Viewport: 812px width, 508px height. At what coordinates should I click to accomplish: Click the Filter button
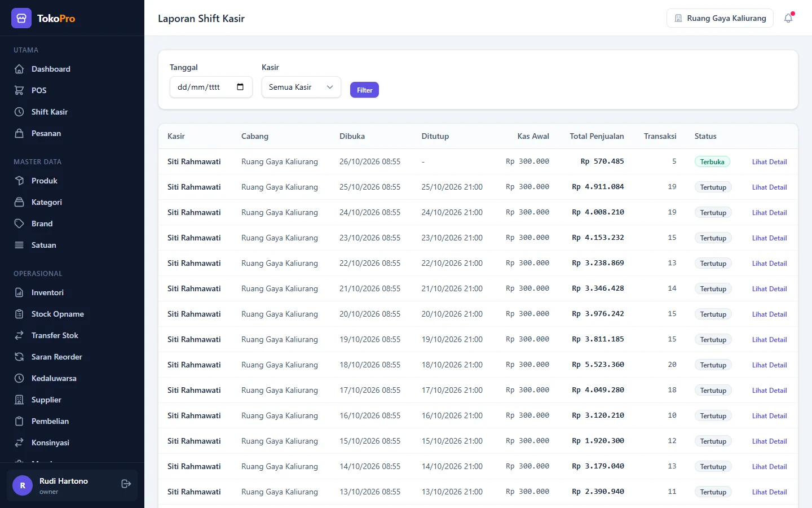pos(364,90)
